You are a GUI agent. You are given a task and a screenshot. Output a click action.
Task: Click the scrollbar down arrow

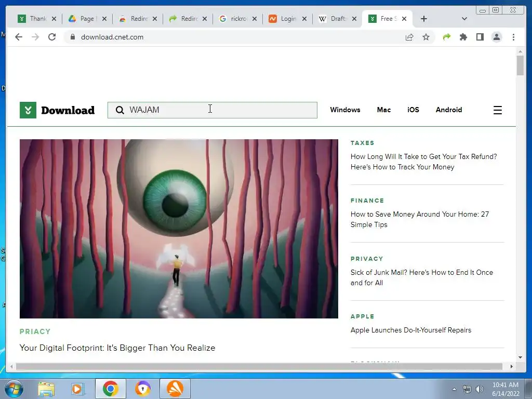coord(520,357)
